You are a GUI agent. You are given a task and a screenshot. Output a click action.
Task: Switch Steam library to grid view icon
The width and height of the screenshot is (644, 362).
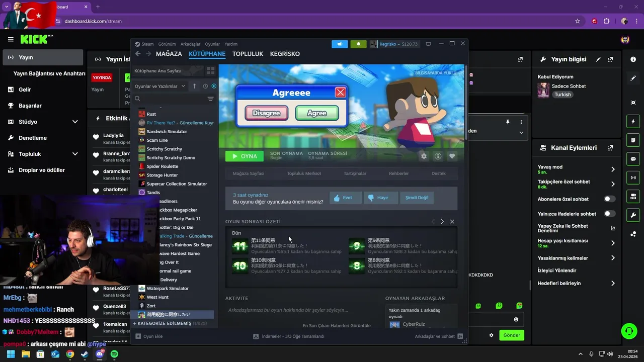(x=211, y=71)
